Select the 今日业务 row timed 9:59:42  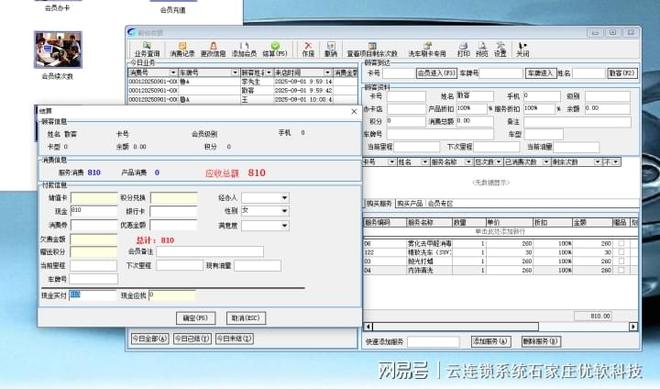[242, 91]
